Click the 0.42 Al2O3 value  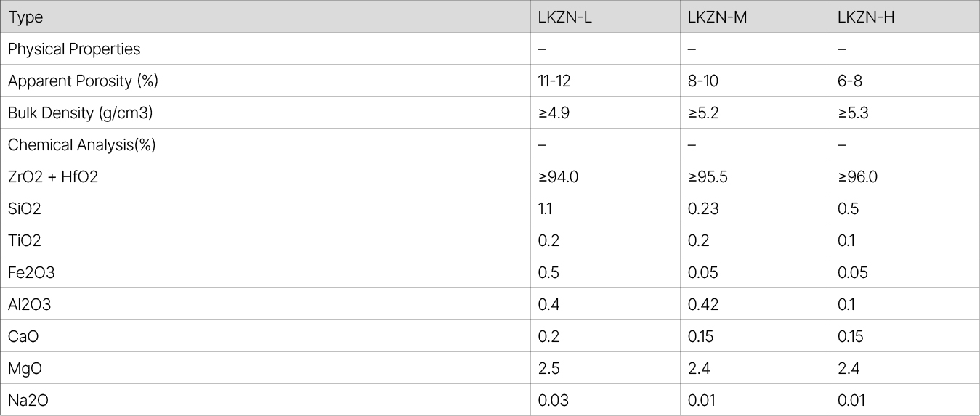[702, 305]
